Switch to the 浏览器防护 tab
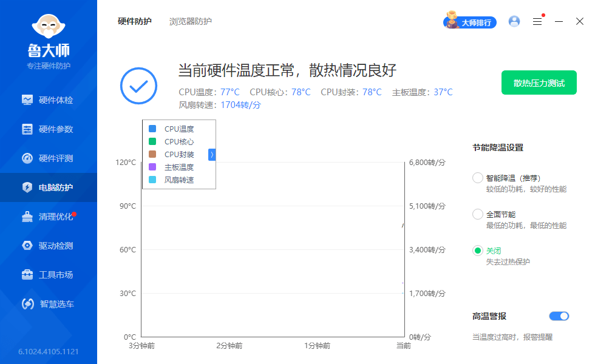The width and height of the screenshot is (595, 364). (190, 21)
